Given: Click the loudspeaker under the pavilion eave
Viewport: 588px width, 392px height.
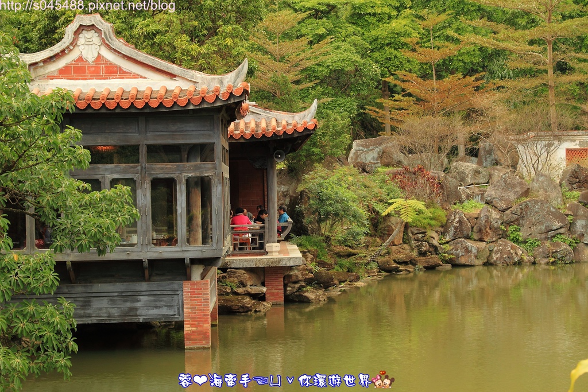Looking at the screenshot, I should (279, 156).
